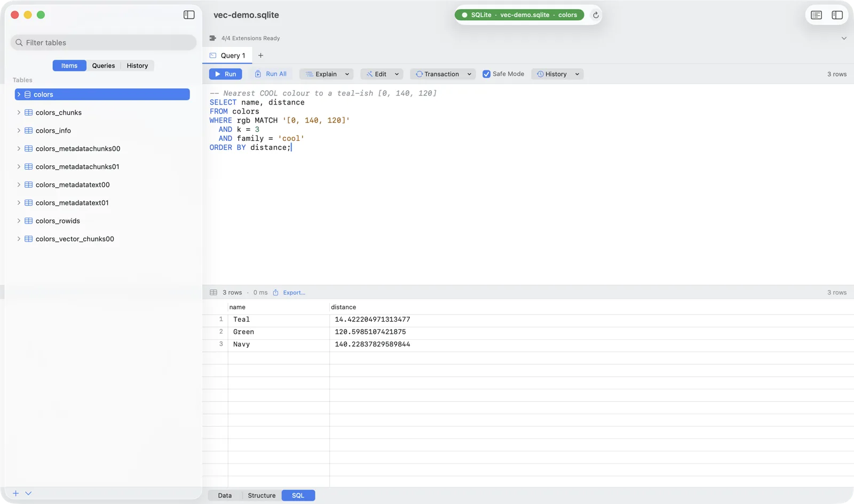Expand the colors_chunks table
The height and width of the screenshot is (504, 854).
(x=19, y=113)
